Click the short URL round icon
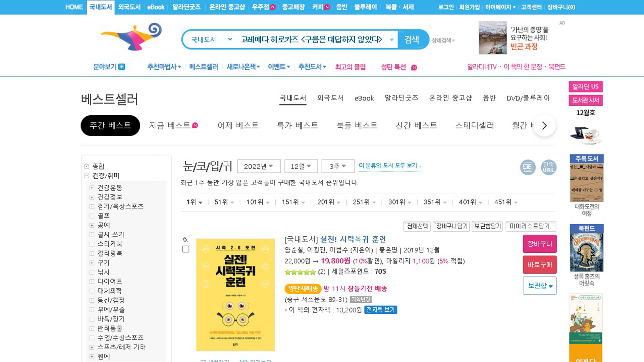Viewport: 644px width, 362px height. coord(548,167)
